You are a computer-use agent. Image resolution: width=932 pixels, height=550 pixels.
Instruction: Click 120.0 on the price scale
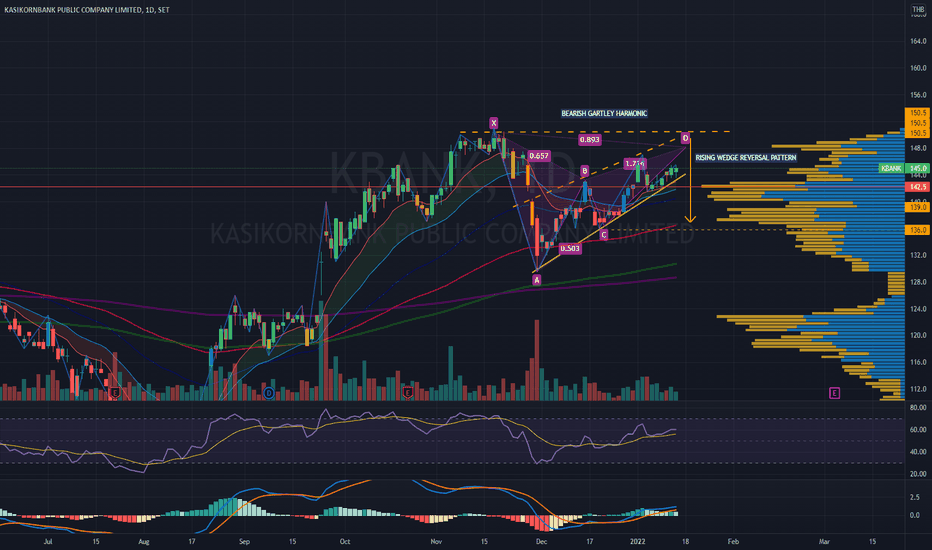(918, 335)
